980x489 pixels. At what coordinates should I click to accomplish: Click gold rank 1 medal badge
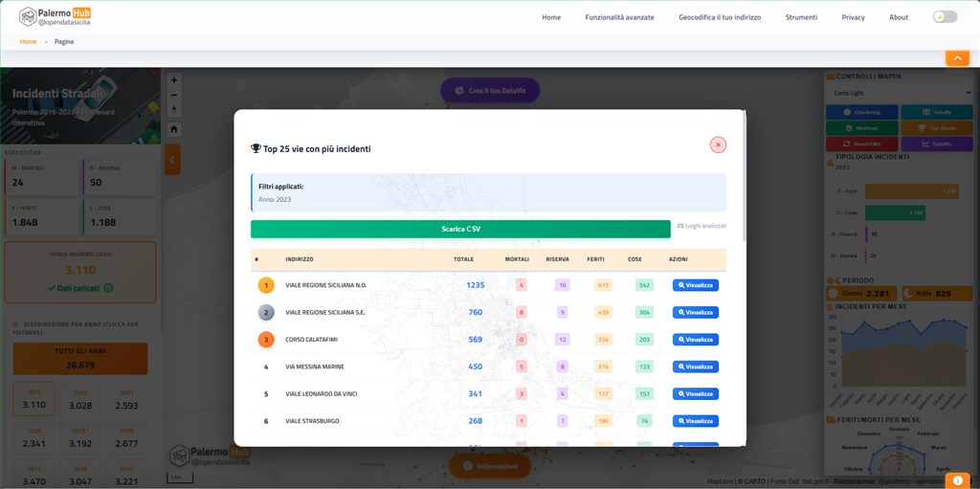[266, 285]
